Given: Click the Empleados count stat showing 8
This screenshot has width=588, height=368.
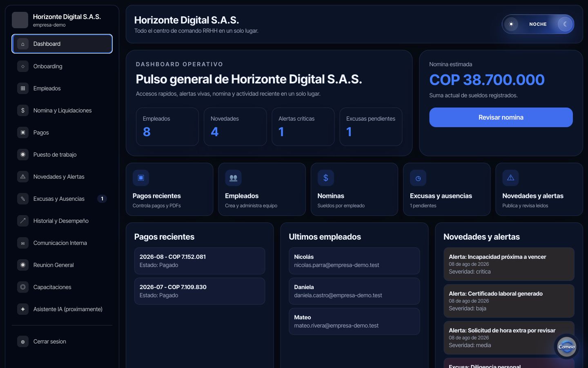Looking at the screenshot, I should coord(167,127).
